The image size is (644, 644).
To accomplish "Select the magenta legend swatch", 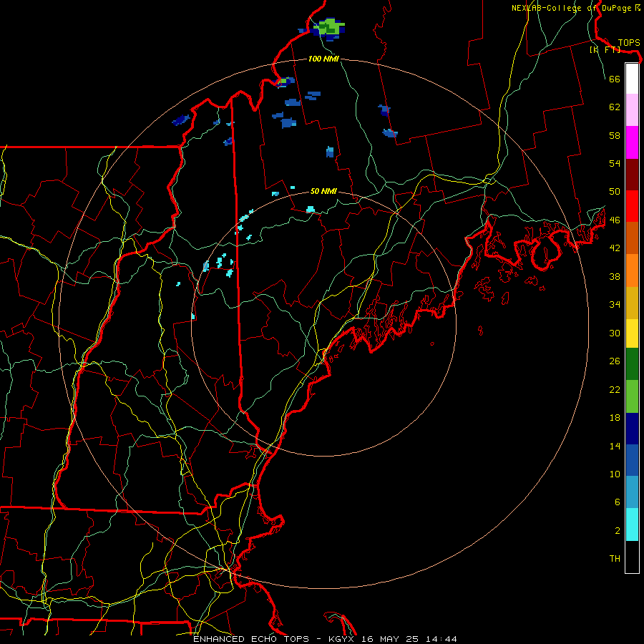I will (632, 142).
